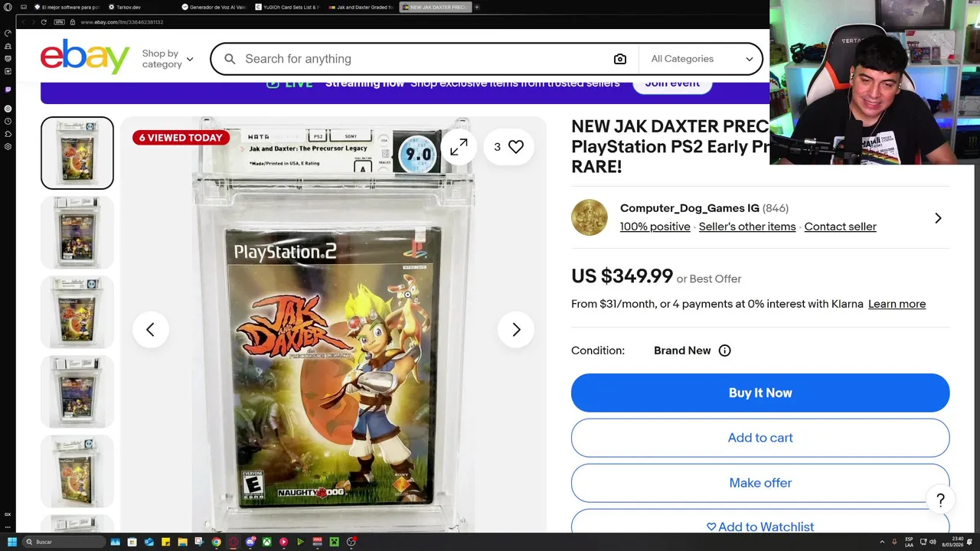Select fifth product thumbnail image
This screenshot has height=551, width=980.
pyautogui.click(x=77, y=471)
